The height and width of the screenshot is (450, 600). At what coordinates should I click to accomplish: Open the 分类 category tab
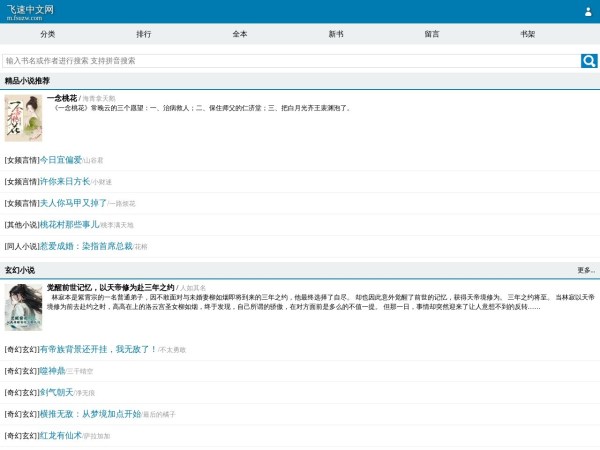pyautogui.click(x=48, y=34)
